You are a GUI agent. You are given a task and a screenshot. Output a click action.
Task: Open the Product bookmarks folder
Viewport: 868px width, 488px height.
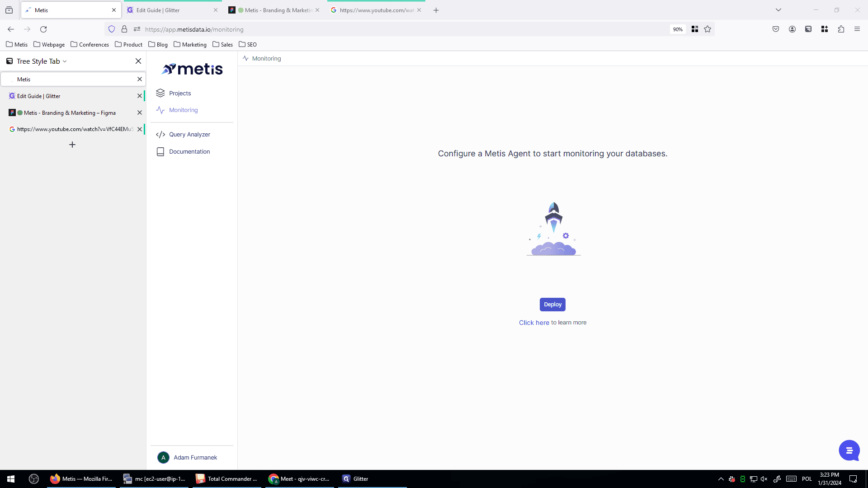coord(128,45)
